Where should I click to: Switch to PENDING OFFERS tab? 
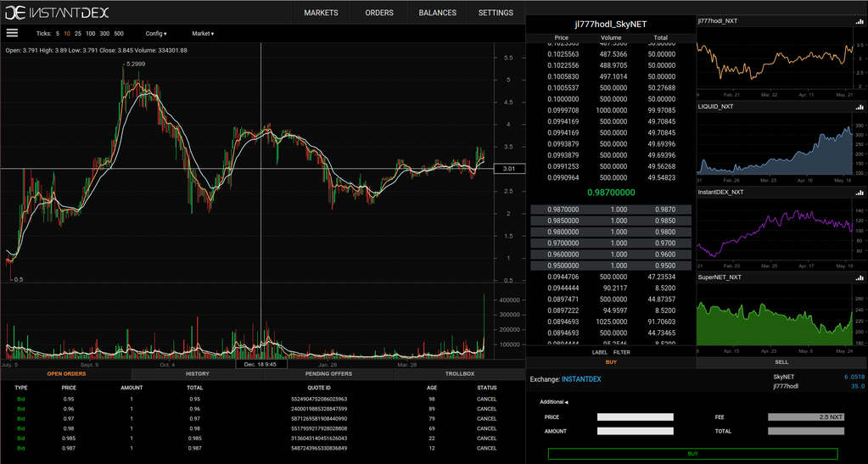329,374
